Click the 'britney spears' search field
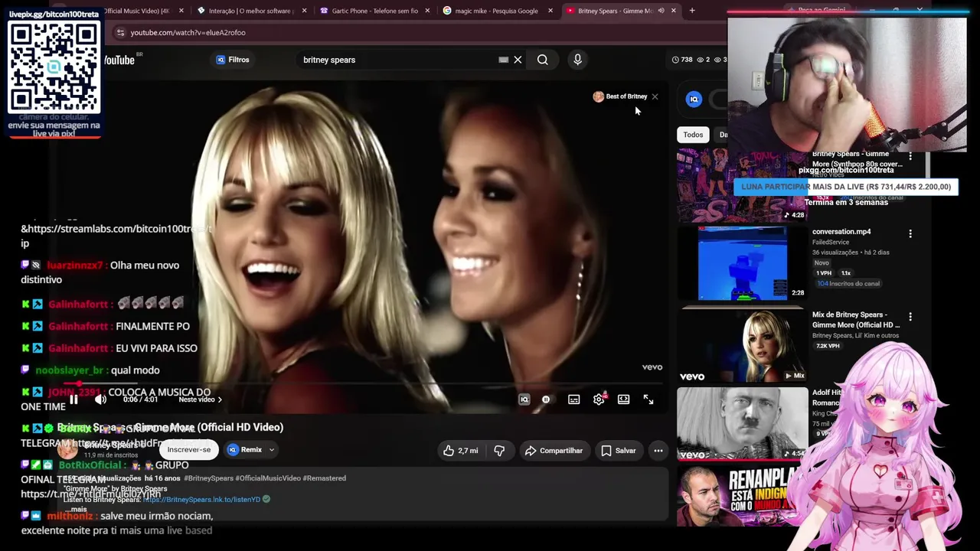Screen dimensions: 980x551 (397, 60)
